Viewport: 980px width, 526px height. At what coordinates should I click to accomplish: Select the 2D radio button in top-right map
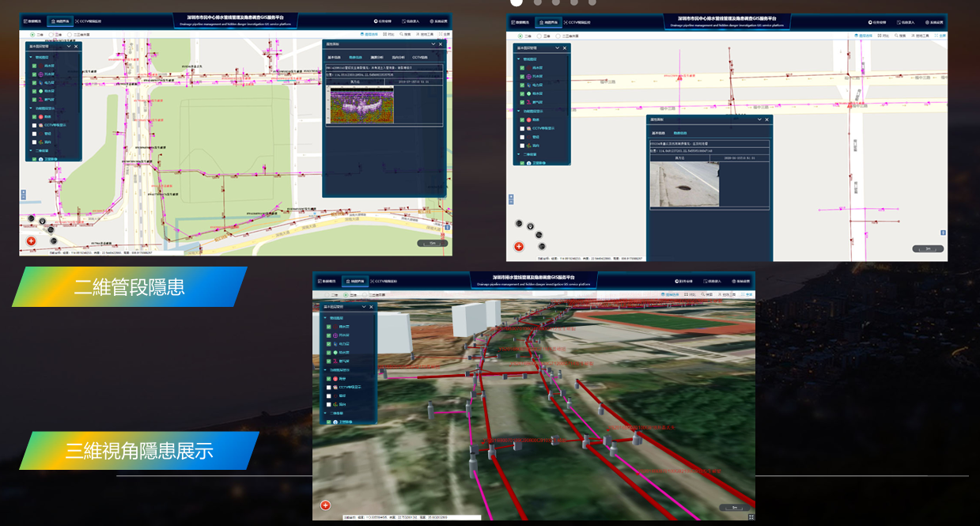520,36
